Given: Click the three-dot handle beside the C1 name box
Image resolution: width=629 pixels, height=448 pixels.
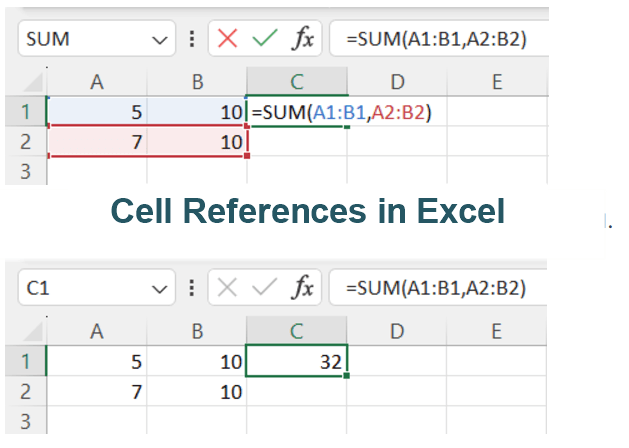Looking at the screenshot, I should (192, 288).
